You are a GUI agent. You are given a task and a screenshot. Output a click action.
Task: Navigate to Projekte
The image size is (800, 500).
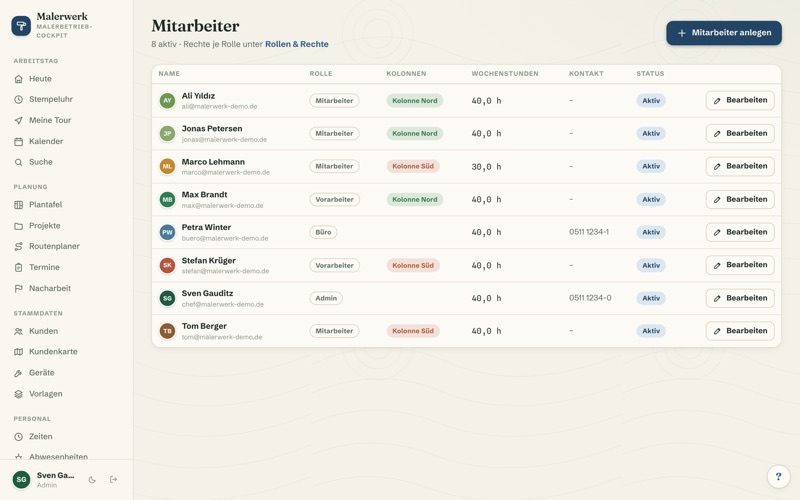pyautogui.click(x=66, y=226)
